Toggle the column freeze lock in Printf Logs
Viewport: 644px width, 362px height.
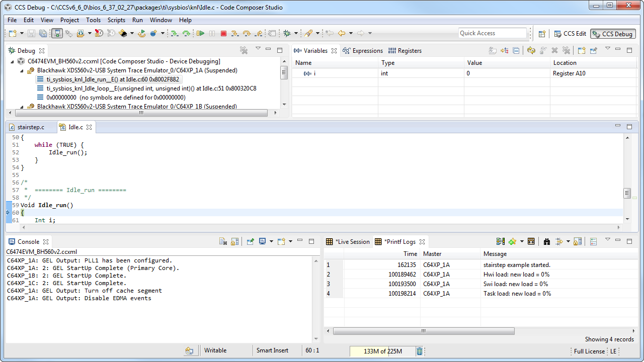[577, 241]
